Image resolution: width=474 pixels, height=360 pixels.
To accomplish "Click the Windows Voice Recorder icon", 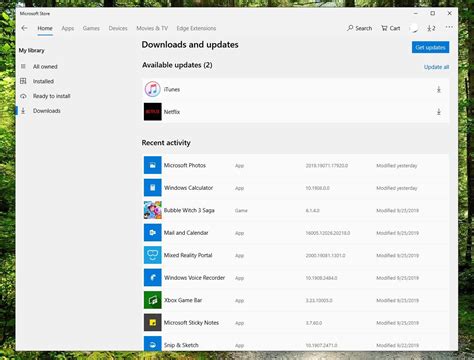I will [153, 278].
